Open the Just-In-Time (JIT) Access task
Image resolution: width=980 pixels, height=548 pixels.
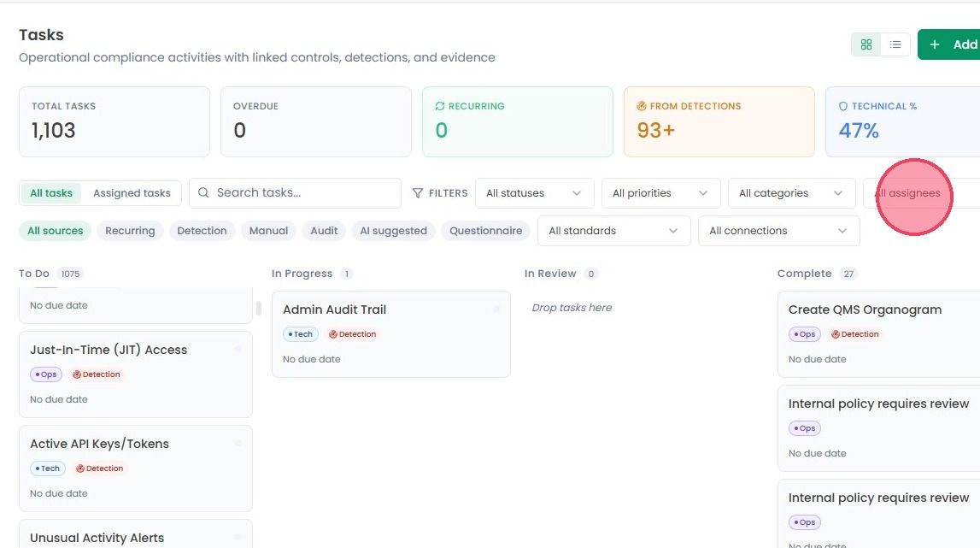click(136, 374)
